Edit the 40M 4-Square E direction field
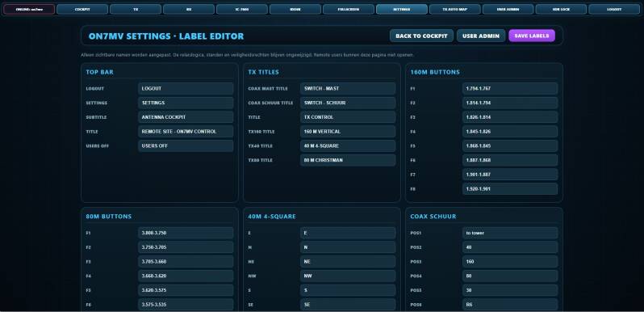The height and width of the screenshot is (312, 644). [x=348, y=233]
